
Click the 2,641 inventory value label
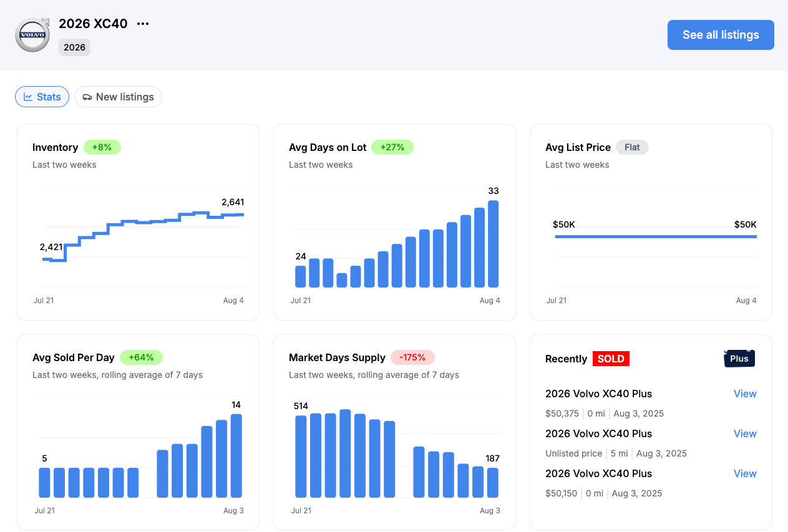click(x=233, y=202)
